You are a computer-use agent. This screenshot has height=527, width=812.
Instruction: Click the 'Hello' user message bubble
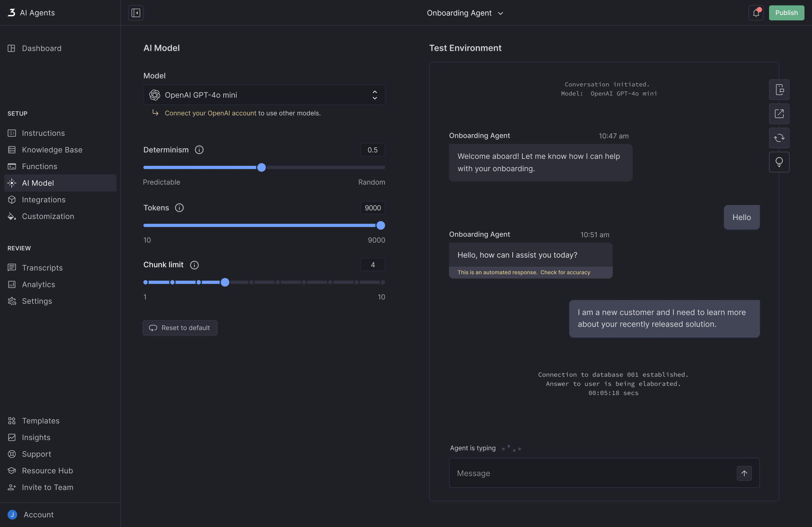click(x=741, y=217)
